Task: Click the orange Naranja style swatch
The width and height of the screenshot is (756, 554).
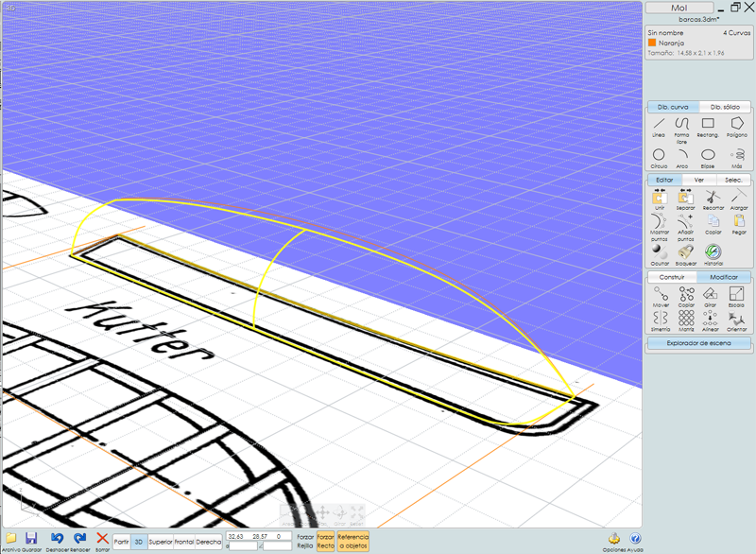Action: click(652, 43)
